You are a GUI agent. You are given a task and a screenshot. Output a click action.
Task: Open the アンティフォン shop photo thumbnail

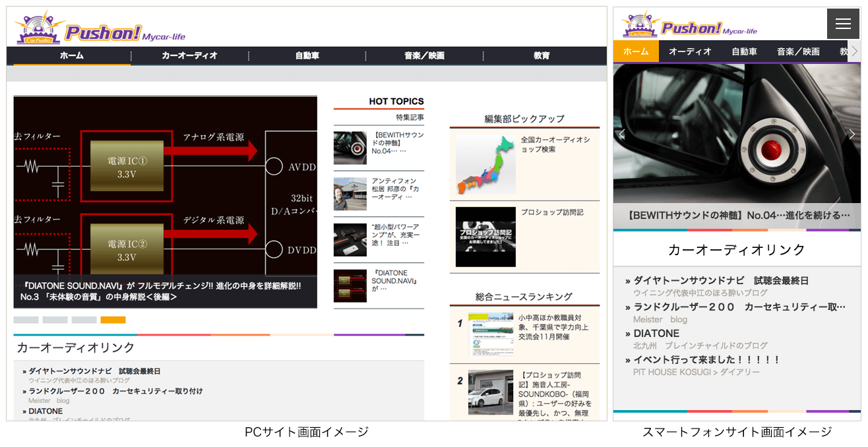click(350, 194)
